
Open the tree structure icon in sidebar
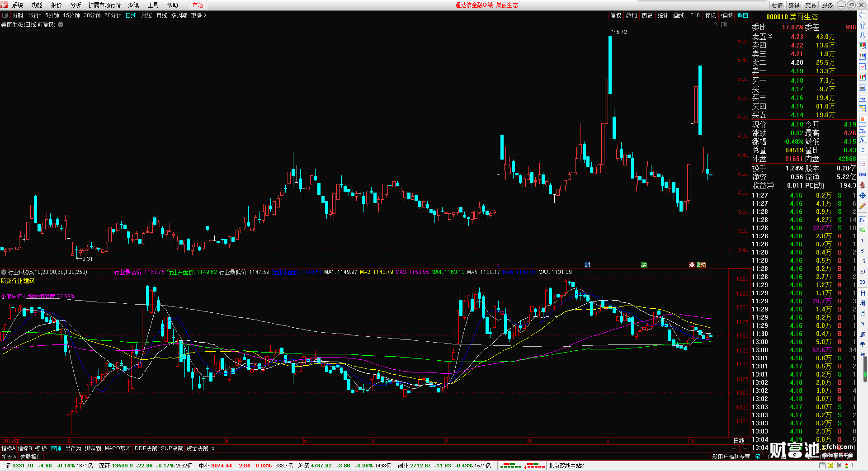coord(863,109)
